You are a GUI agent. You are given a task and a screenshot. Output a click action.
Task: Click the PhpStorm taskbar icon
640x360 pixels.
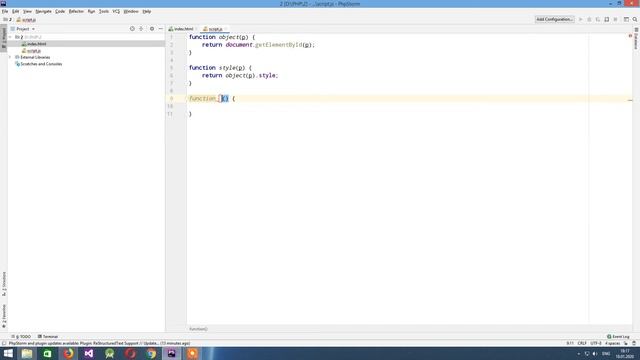click(172, 353)
